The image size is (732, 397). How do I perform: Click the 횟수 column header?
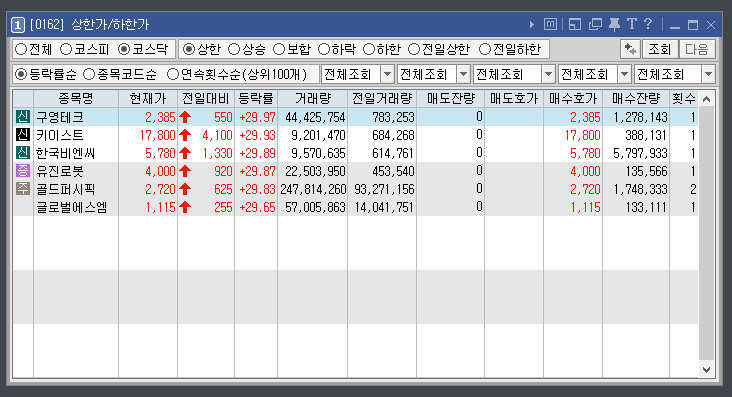coord(684,99)
